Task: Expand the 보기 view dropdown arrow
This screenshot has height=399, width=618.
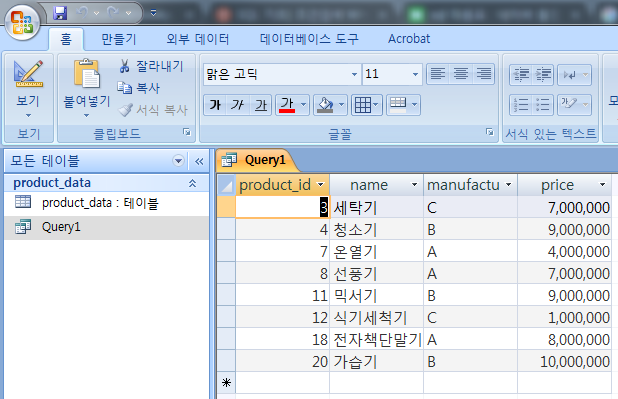Action: click(x=28, y=116)
